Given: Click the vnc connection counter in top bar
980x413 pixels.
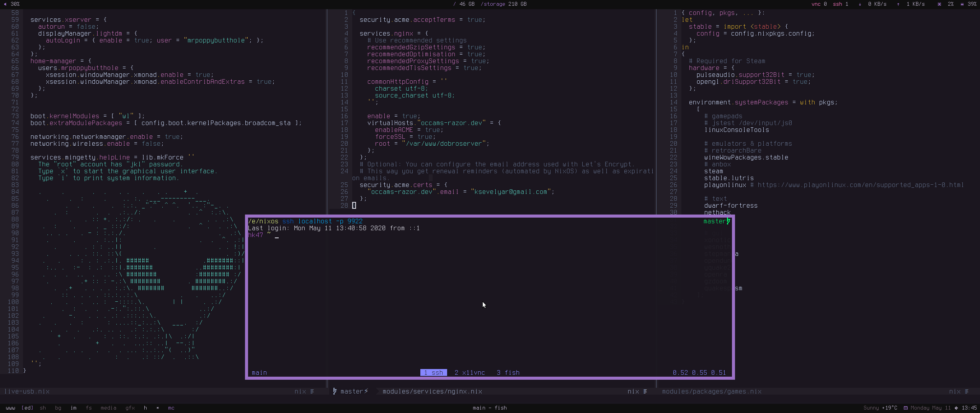Looking at the screenshot, I should (819, 4).
